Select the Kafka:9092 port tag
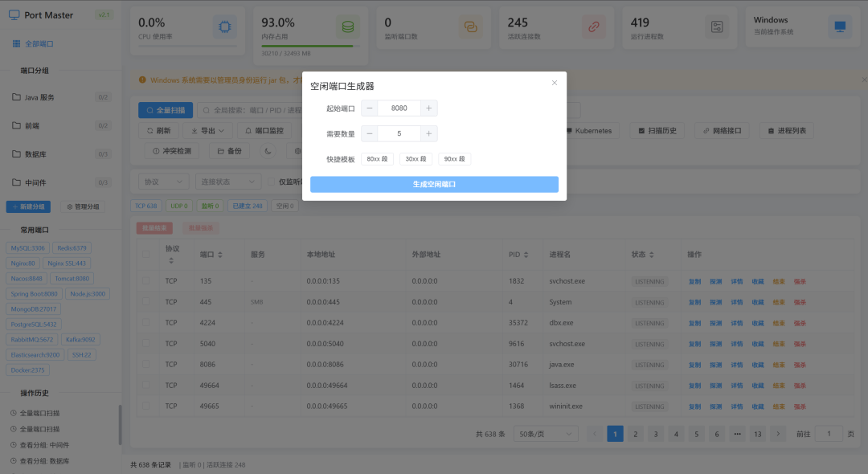 [x=80, y=340]
